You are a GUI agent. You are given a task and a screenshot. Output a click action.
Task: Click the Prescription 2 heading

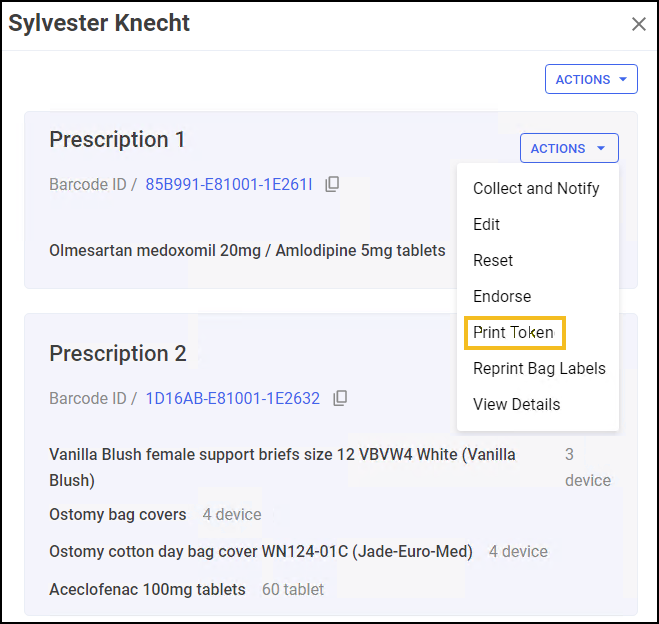click(x=118, y=353)
